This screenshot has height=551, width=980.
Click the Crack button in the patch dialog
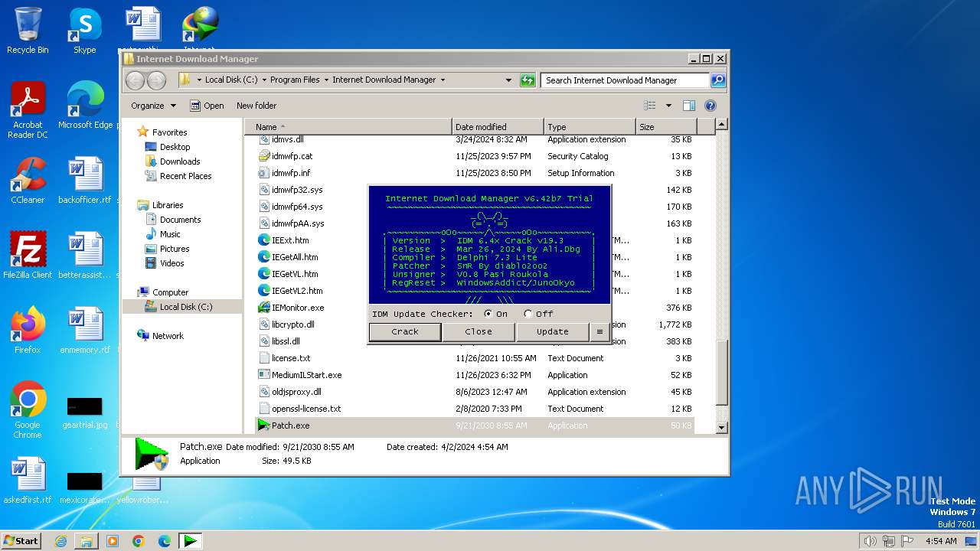(x=405, y=331)
